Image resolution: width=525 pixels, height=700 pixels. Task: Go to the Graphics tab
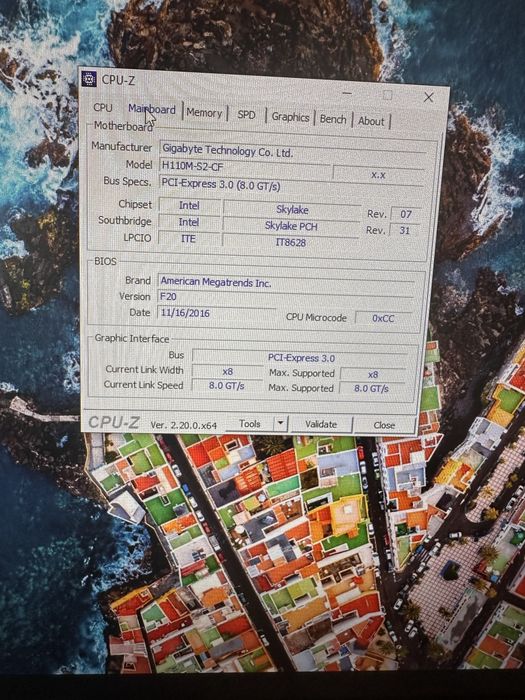290,117
